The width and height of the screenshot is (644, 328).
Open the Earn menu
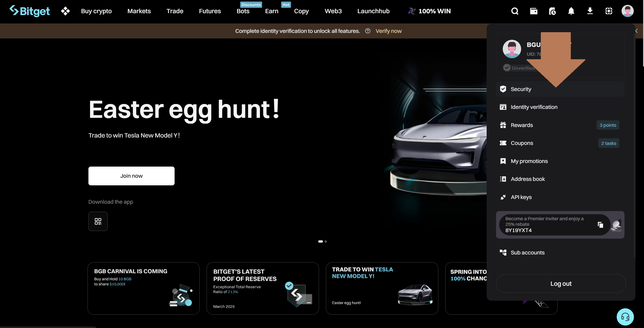(272, 11)
